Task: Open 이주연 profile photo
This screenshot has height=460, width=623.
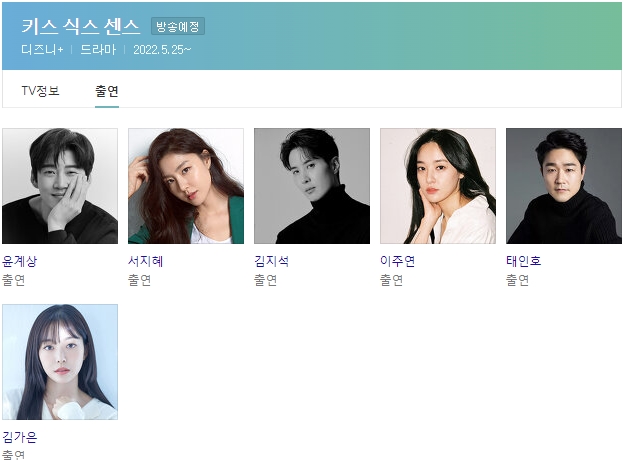Action: click(438, 186)
